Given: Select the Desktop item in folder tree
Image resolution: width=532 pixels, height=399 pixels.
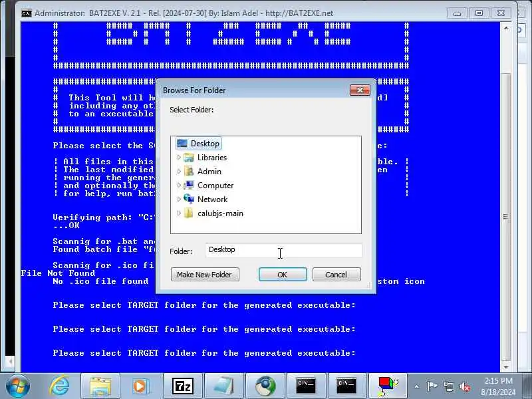Looking at the screenshot, I should click(199, 144).
